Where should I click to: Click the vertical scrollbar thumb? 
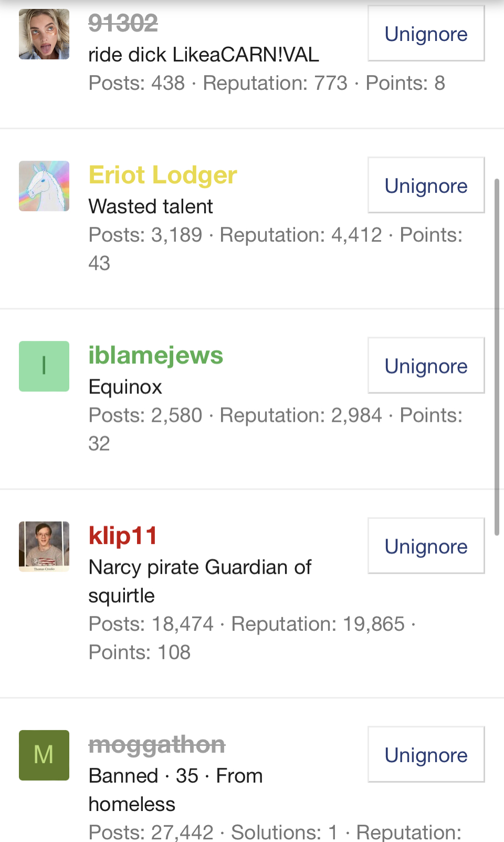[497, 357]
